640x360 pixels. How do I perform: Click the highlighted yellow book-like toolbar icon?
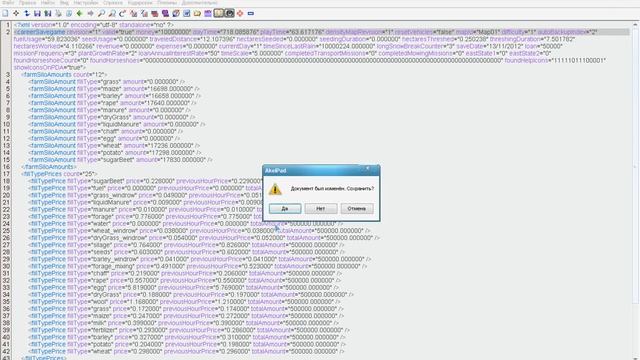tap(219, 13)
